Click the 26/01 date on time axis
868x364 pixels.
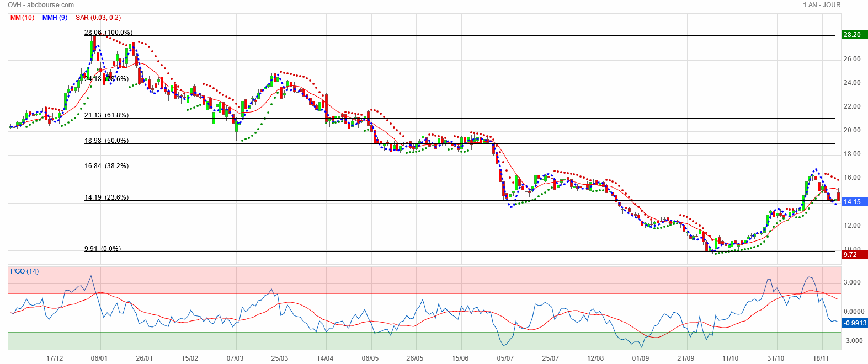[144, 358]
